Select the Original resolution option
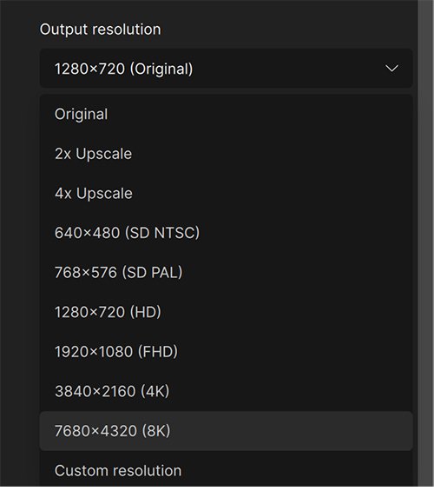 click(x=226, y=114)
